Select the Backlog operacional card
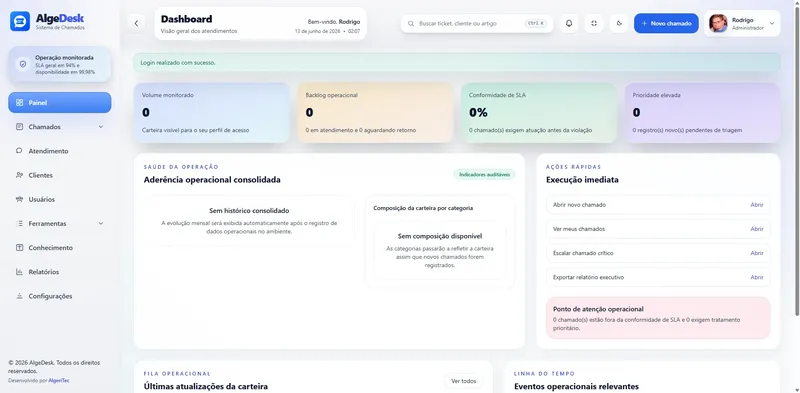Viewport: 800px width, 393px height. (x=376, y=113)
